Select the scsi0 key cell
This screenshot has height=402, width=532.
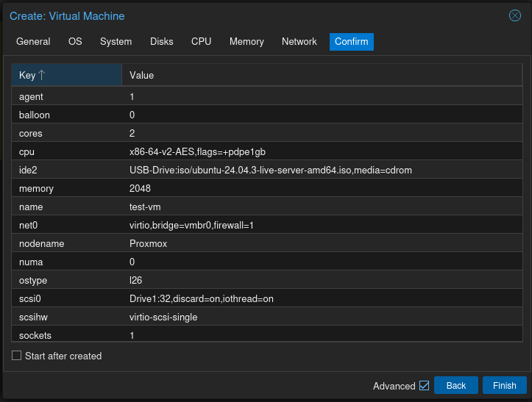click(66, 298)
